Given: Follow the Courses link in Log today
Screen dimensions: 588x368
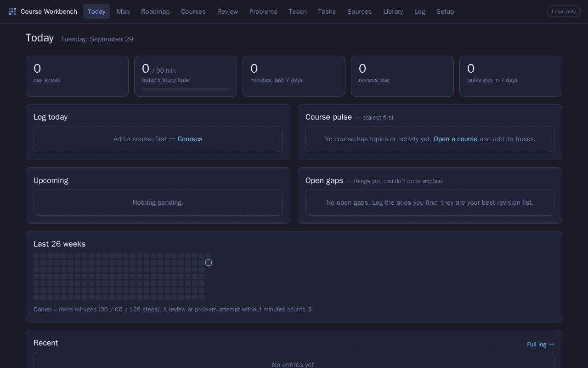Looking at the screenshot, I should tap(190, 139).
